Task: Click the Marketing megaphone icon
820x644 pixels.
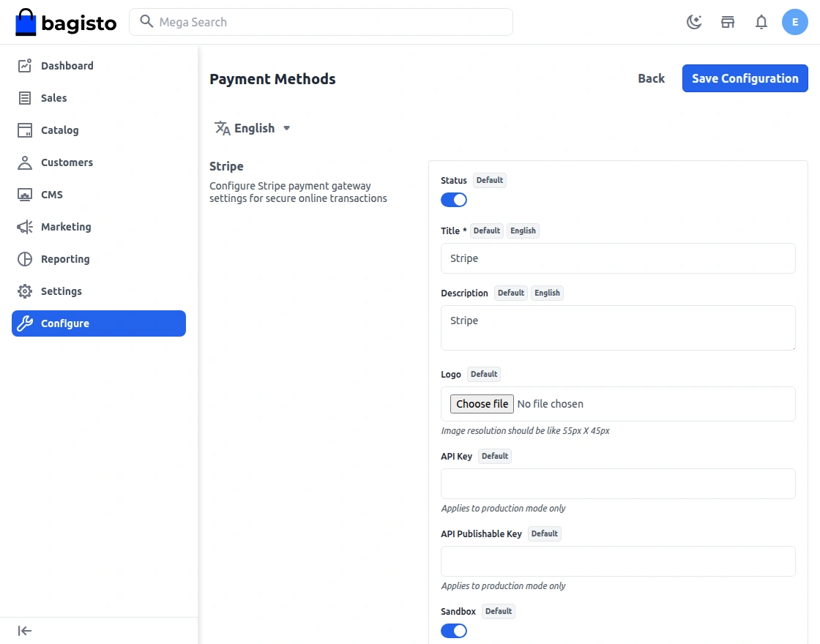Action: [x=25, y=227]
